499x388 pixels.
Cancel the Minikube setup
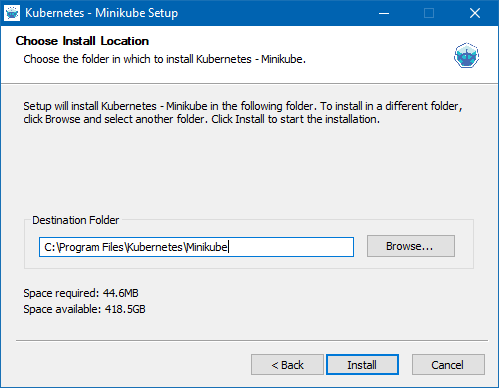(x=448, y=365)
